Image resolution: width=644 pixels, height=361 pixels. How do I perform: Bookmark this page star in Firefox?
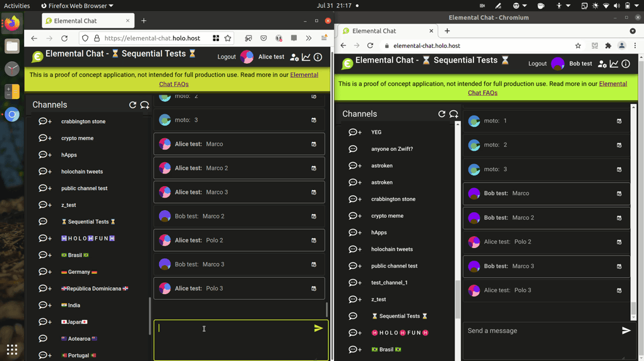tap(228, 38)
